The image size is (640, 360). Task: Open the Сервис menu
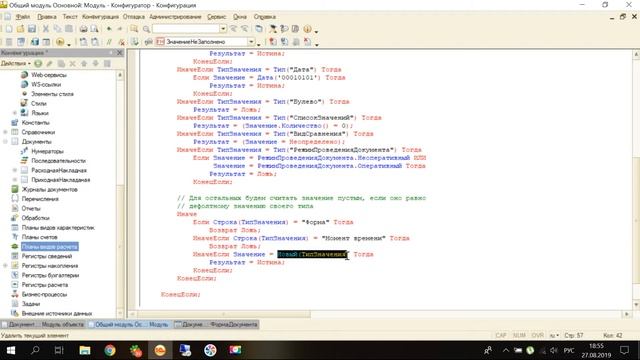[x=216, y=17]
